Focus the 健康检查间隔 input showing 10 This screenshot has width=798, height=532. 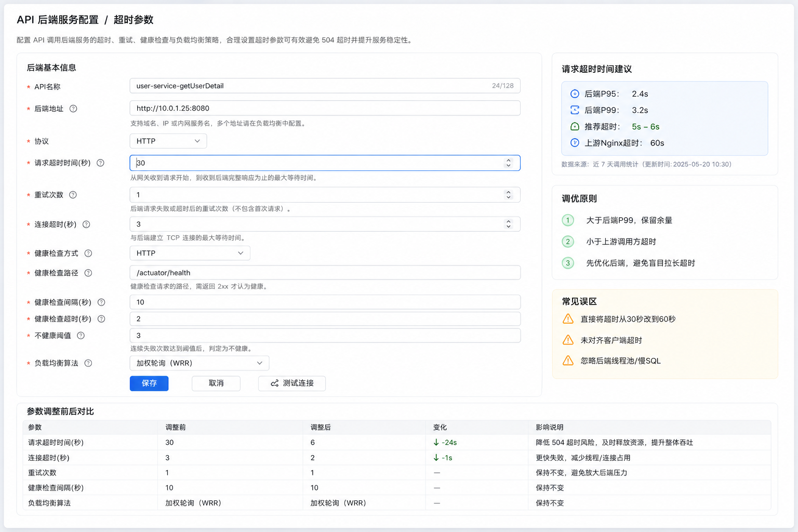(325, 302)
